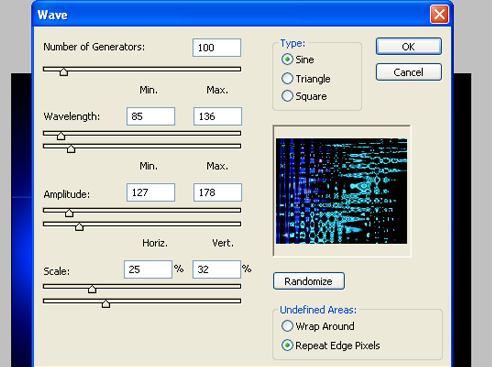
Task: Click the Horizontal Scale slider handle
Action: (x=92, y=289)
